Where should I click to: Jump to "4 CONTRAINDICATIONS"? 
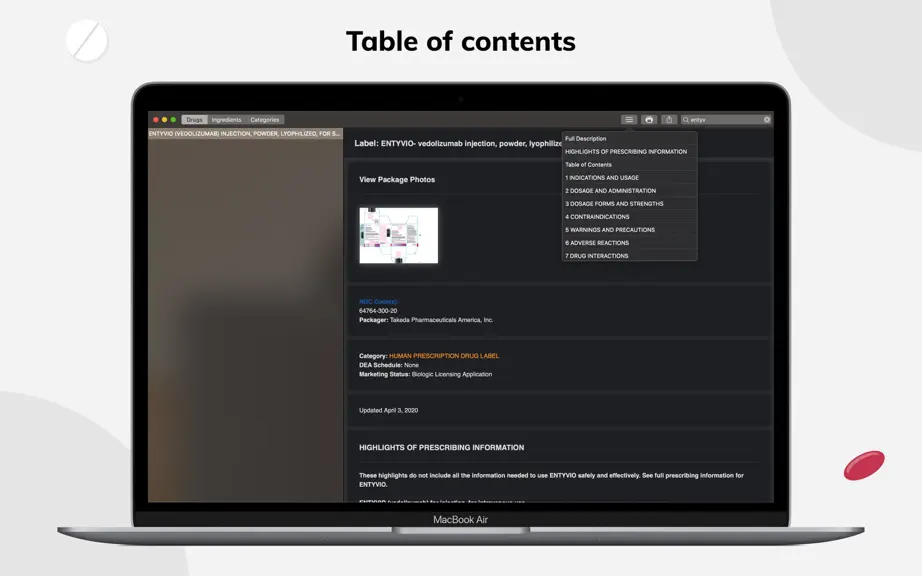click(629, 216)
